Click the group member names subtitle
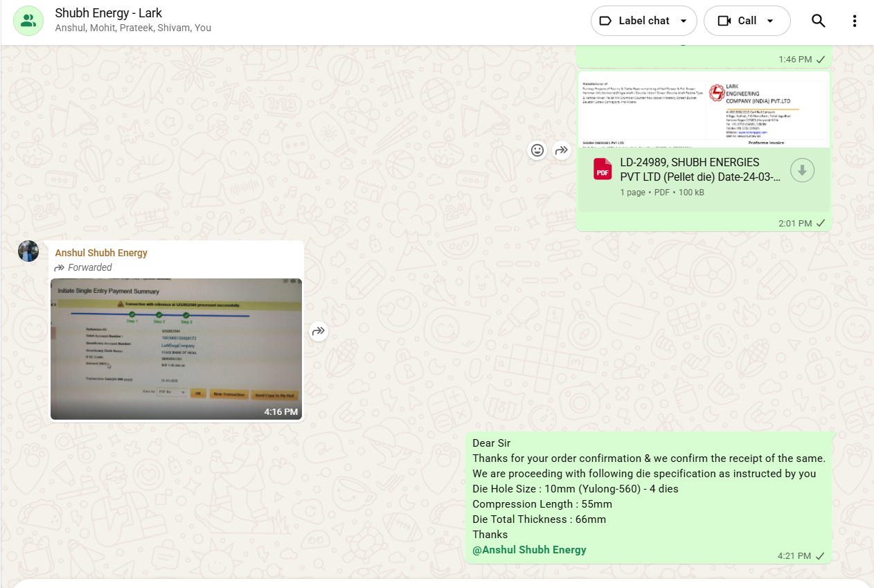Image resolution: width=874 pixels, height=588 pixels. click(x=133, y=28)
